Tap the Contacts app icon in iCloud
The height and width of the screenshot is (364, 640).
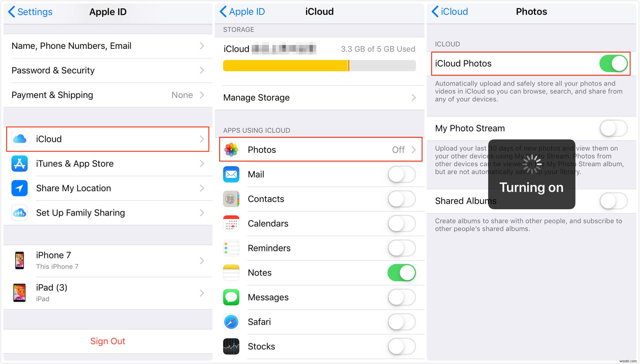point(232,199)
